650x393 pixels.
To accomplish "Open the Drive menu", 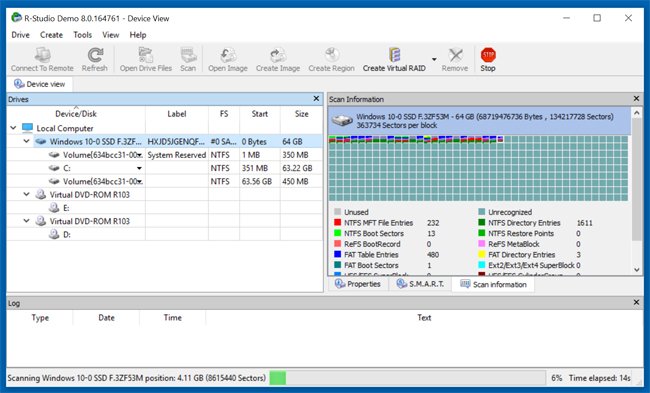I will 20,35.
